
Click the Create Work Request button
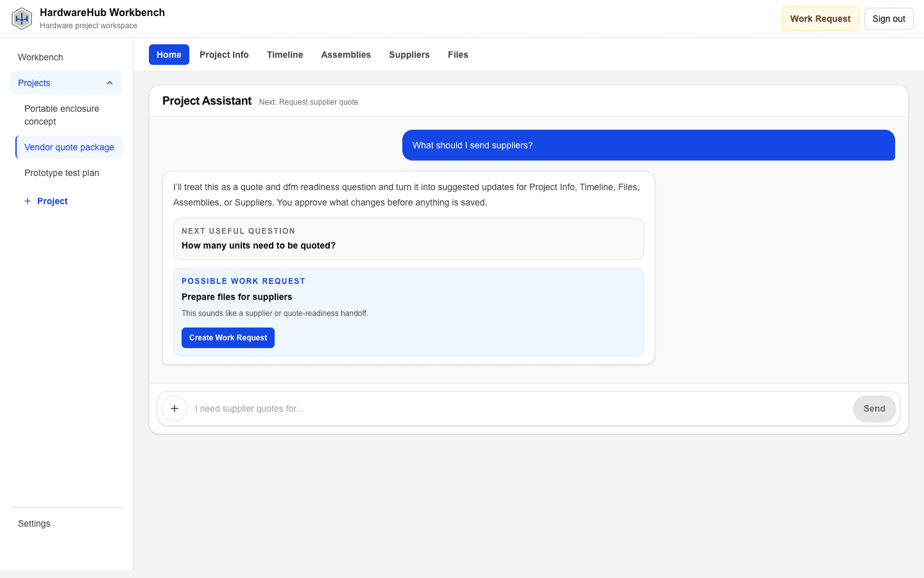click(228, 338)
